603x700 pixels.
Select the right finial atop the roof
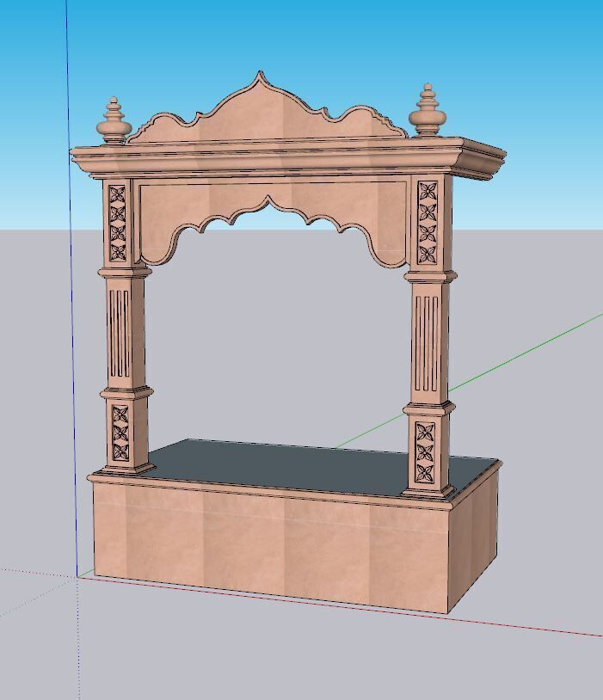click(x=428, y=112)
